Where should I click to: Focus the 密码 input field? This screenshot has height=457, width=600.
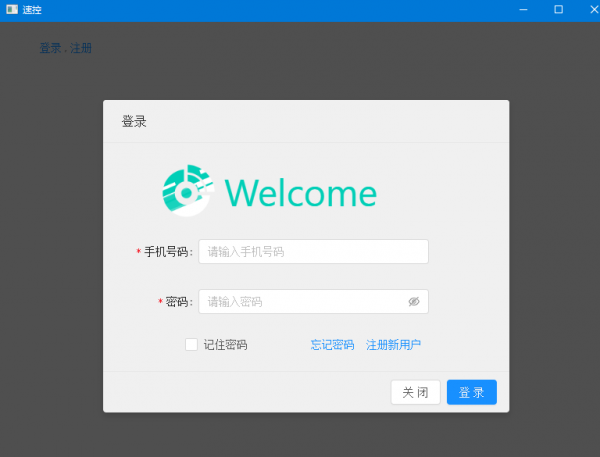[313, 302]
